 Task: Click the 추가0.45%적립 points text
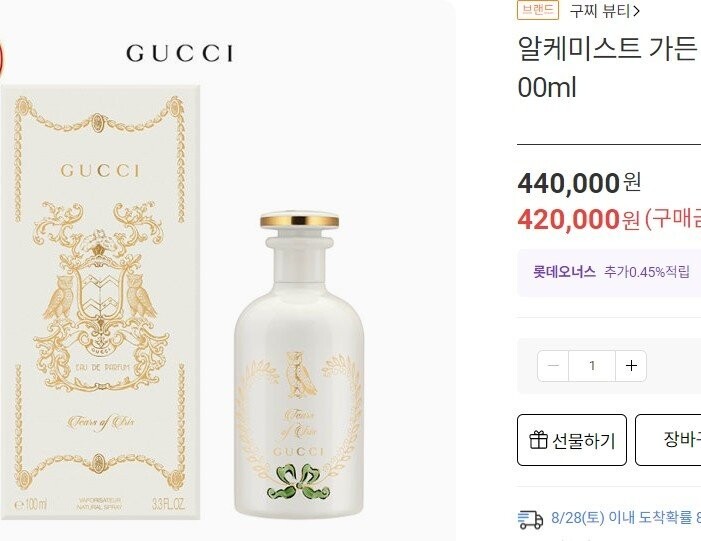point(646,271)
